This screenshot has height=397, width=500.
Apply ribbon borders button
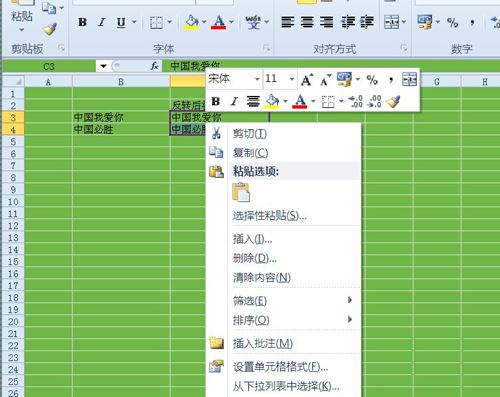(156, 22)
